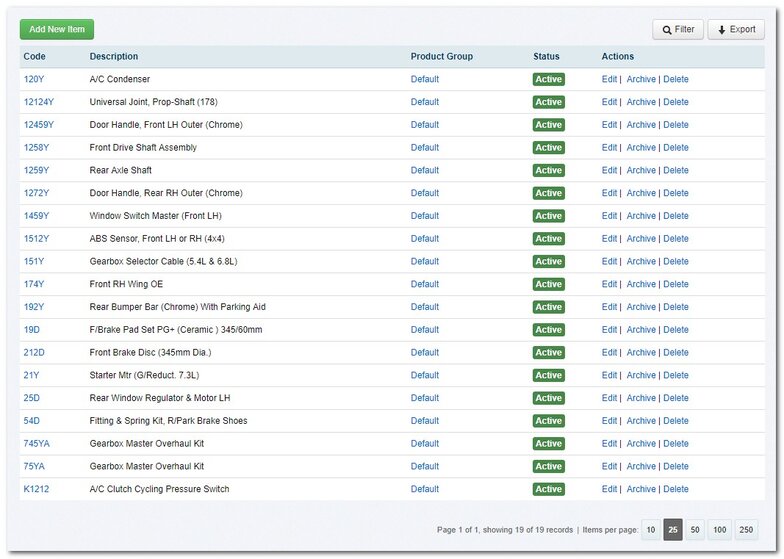This screenshot has width=784, height=559.
Task: Open item code 745YA
Action: click(37, 444)
